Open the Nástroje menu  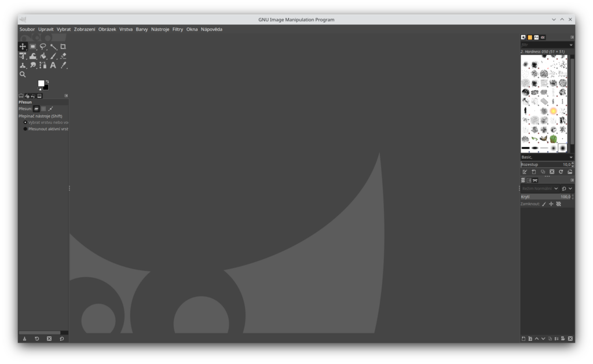coord(160,29)
